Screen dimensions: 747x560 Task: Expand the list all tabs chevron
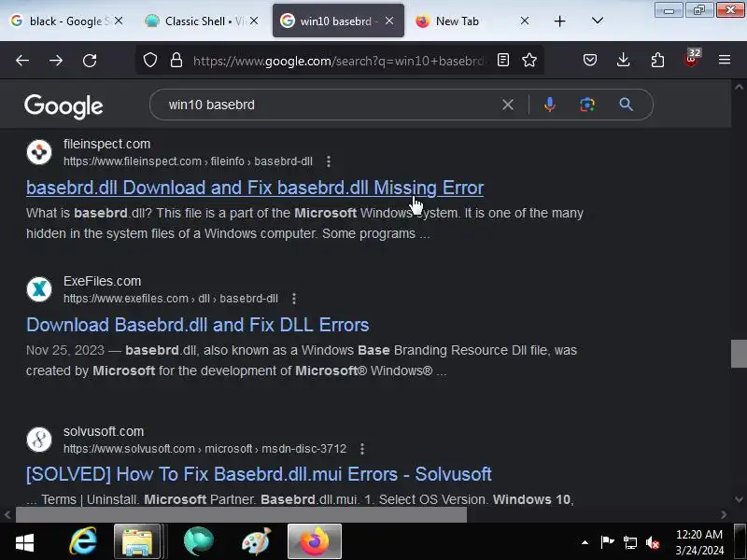598,21
